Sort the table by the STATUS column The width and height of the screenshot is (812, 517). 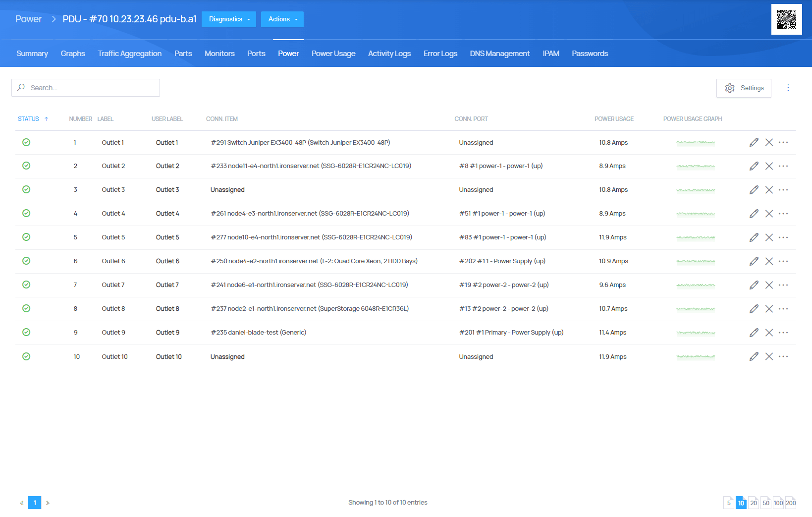[33, 119]
